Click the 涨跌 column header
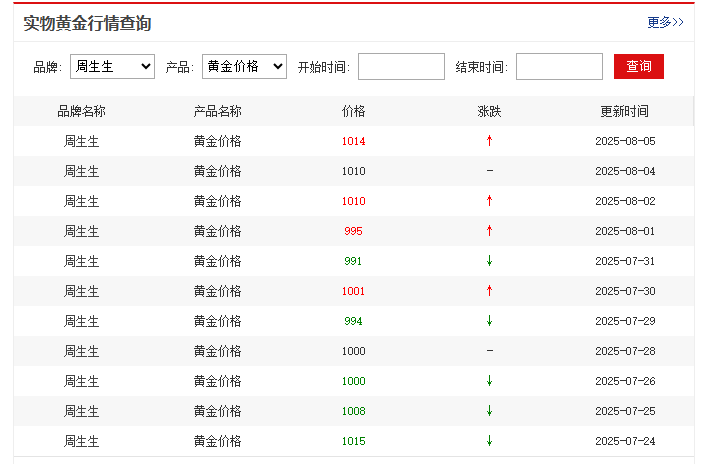Image resolution: width=706 pixels, height=464 pixels. tap(489, 111)
